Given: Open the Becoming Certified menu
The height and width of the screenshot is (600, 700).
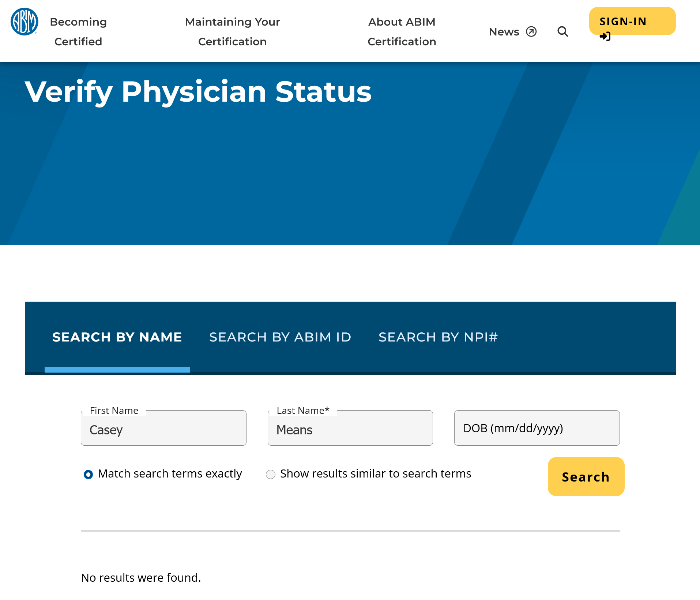Looking at the screenshot, I should pyautogui.click(x=78, y=32).
